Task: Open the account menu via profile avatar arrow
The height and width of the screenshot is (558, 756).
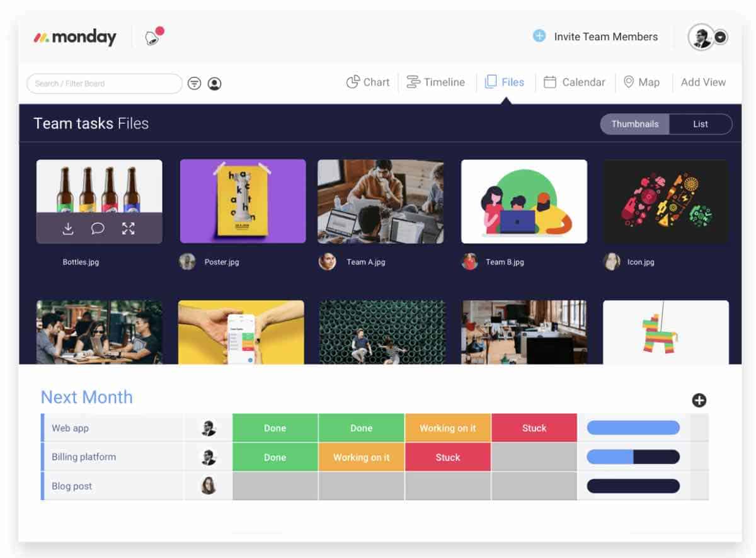Action: point(719,38)
